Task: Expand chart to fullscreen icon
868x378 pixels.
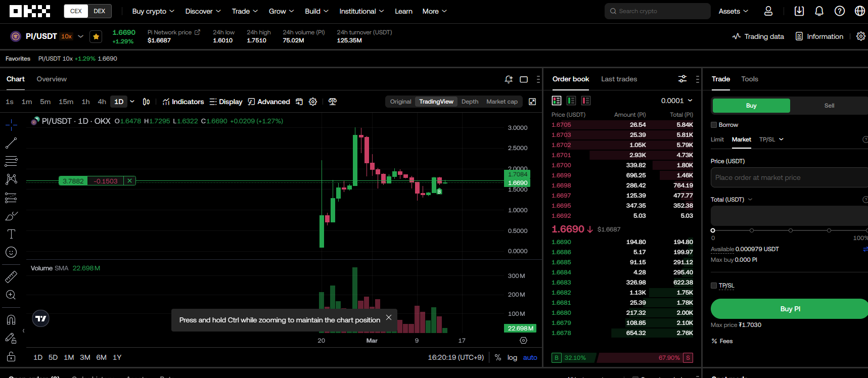Action: tap(532, 102)
